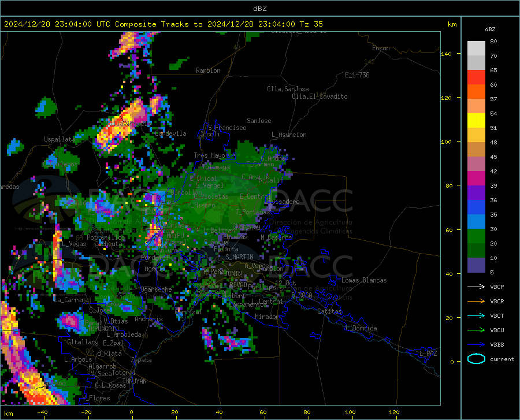Image resolution: width=520 pixels, height=420 pixels.
Task: Click the -40 km mark on bottom axis
Action: (x=42, y=412)
